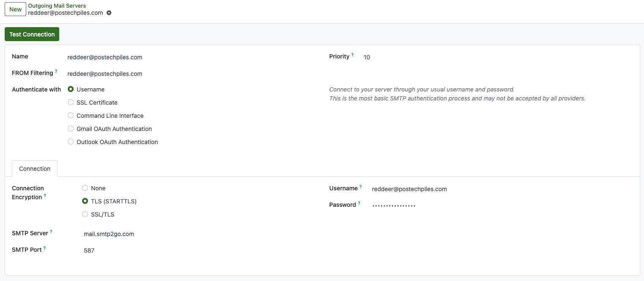644x281 pixels.
Task: Open the gear actions menu beside record name
Action: (x=109, y=13)
